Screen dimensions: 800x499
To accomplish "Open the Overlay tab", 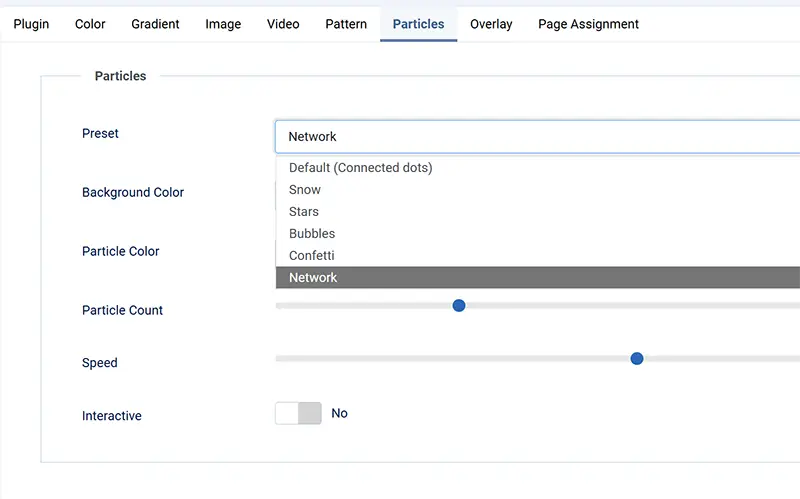I will point(491,24).
